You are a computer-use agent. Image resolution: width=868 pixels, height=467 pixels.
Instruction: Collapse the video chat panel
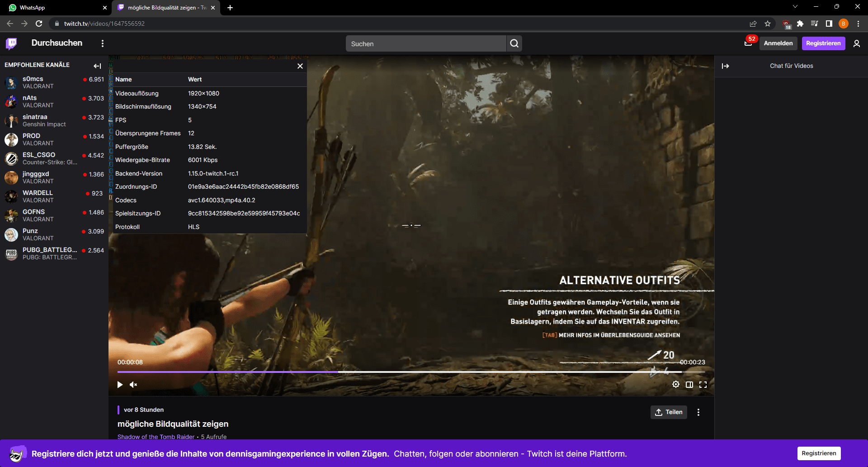(726, 66)
